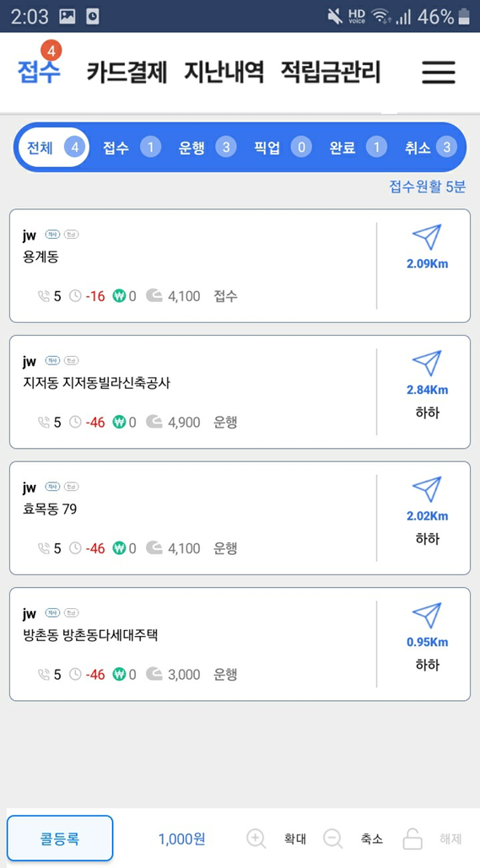Select the 전체 filter showing 4

click(x=54, y=148)
